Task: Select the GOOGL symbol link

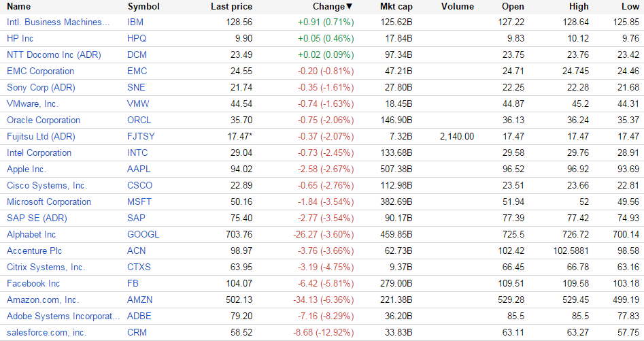Action: pos(143,234)
